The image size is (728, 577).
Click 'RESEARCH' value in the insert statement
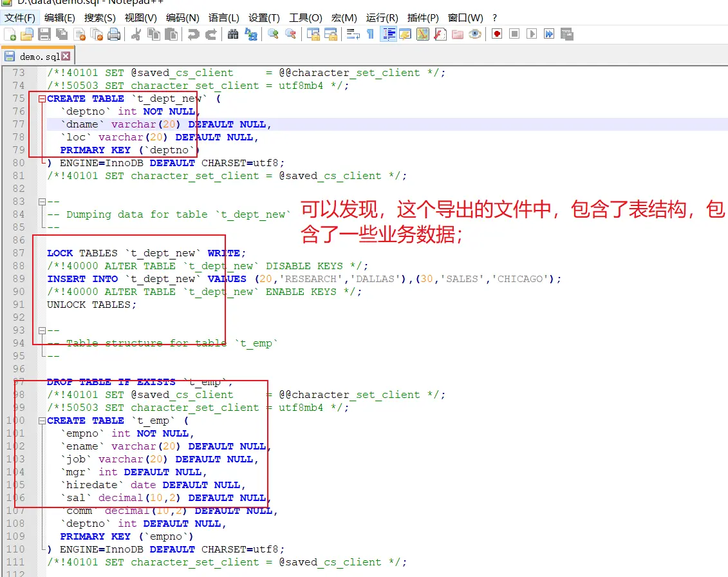coord(311,279)
